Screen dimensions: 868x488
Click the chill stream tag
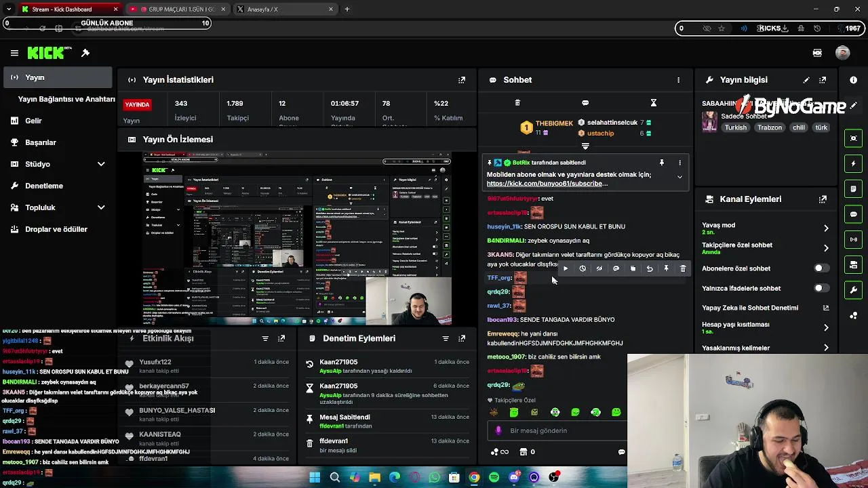tap(799, 127)
